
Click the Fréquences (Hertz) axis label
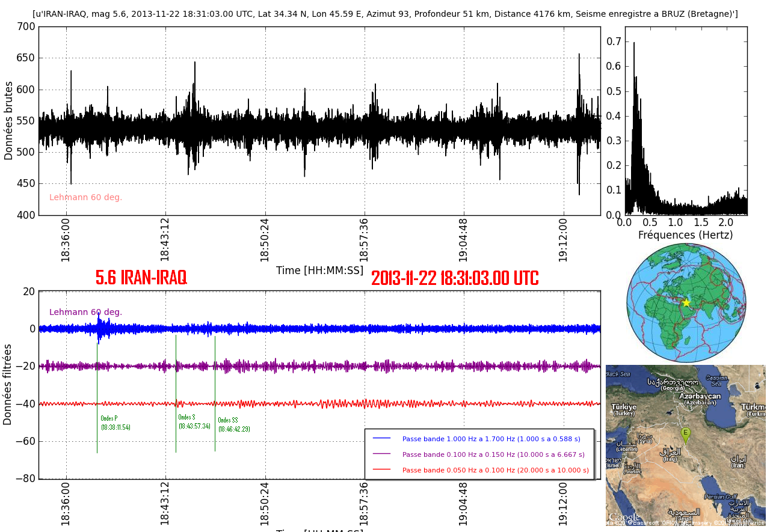[x=685, y=235]
